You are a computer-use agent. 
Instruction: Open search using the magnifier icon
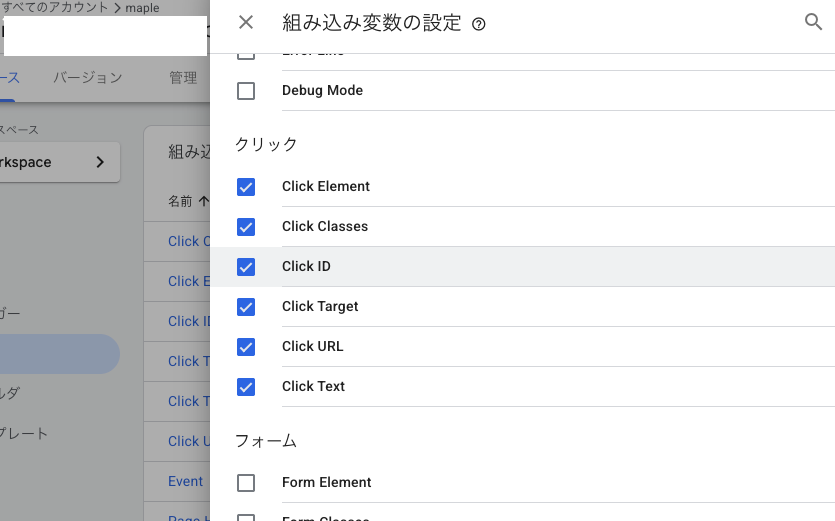(813, 22)
